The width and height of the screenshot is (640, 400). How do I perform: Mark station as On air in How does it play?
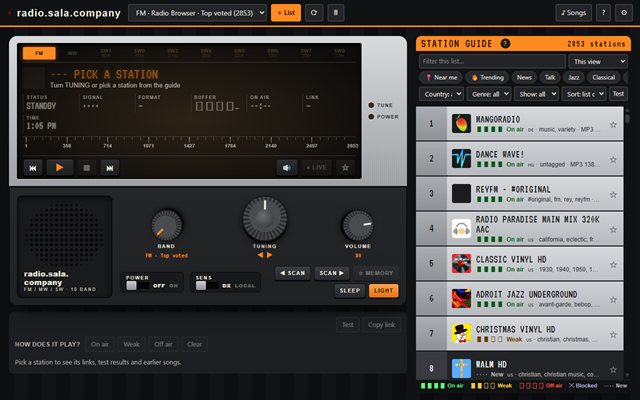click(x=100, y=344)
